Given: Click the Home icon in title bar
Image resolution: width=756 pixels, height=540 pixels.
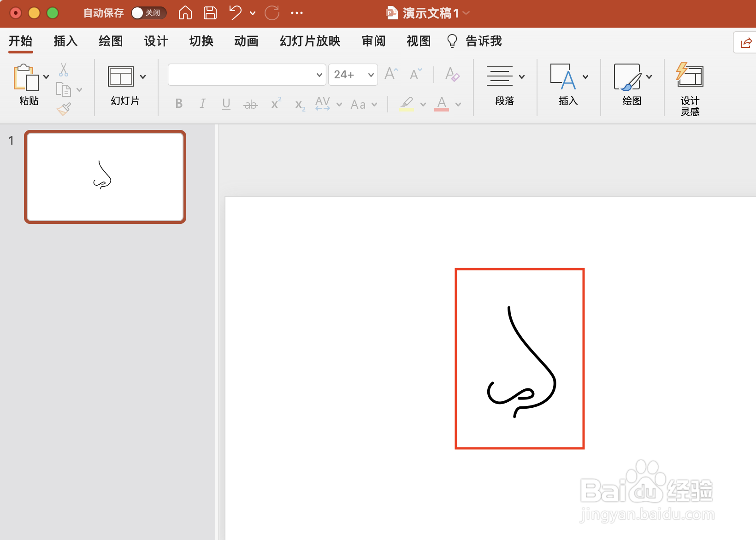Looking at the screenshot, I should coord(185,13).
